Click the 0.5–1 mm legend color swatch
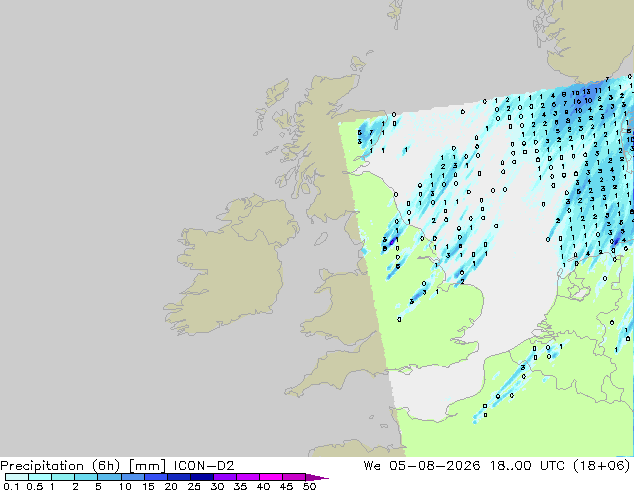Image resolution: width=634 pixels, height=490 pixels. [40, 477]
